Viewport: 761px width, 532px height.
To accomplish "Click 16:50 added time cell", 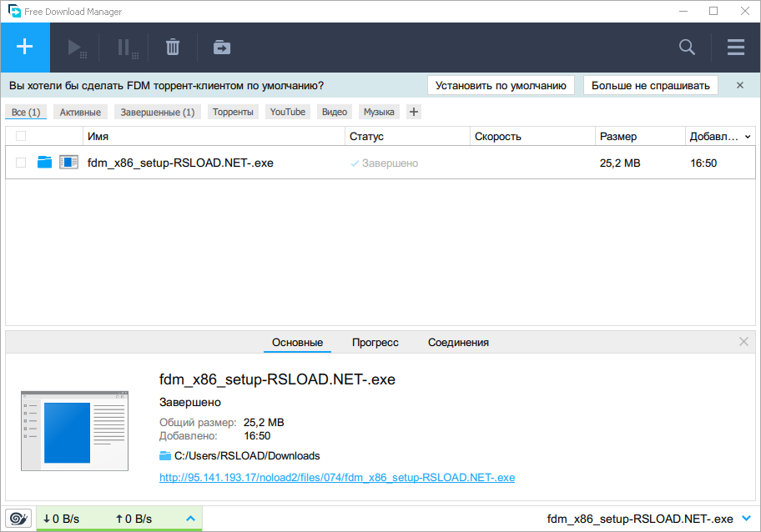I will point(703,163).
